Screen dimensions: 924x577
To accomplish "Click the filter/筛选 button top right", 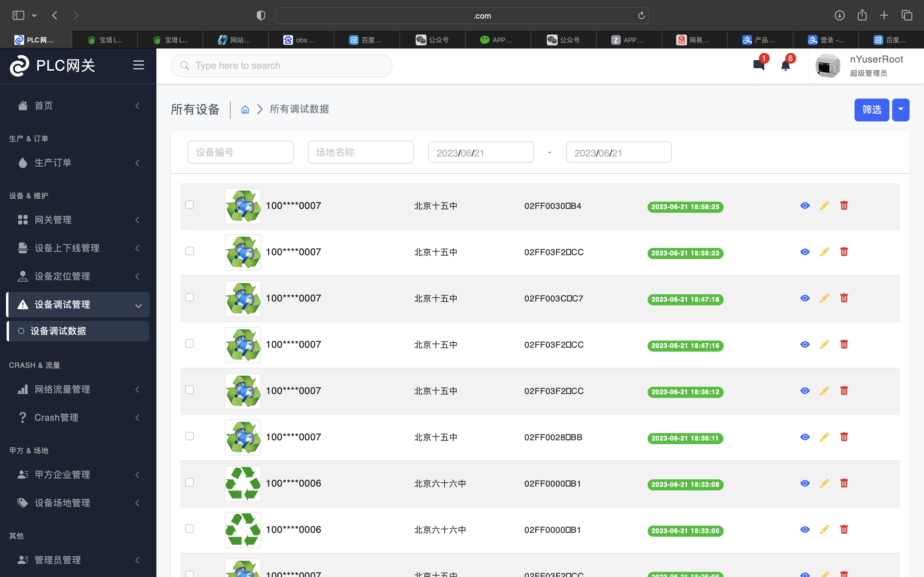I will (871, 110).
